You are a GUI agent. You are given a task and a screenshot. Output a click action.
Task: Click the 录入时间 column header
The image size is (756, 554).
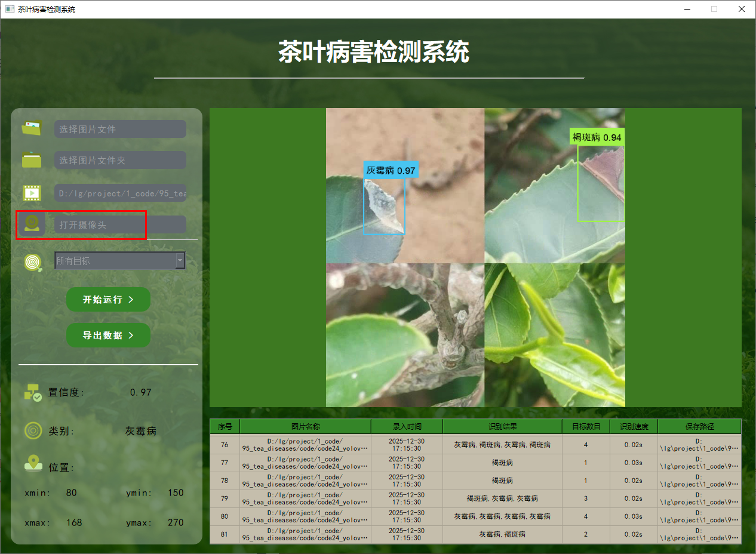point(407,426)
